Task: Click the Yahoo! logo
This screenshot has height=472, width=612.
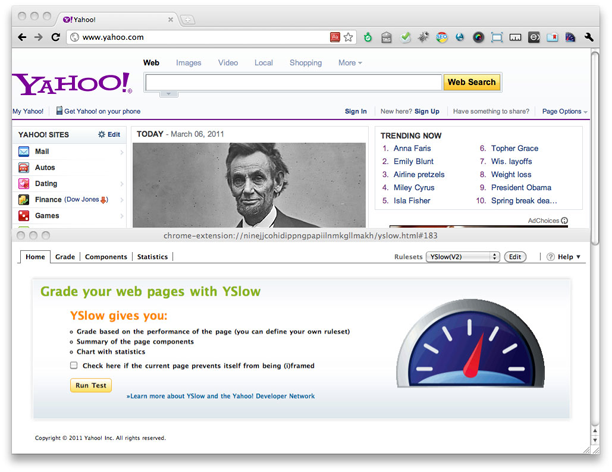Action: point(73,84)
